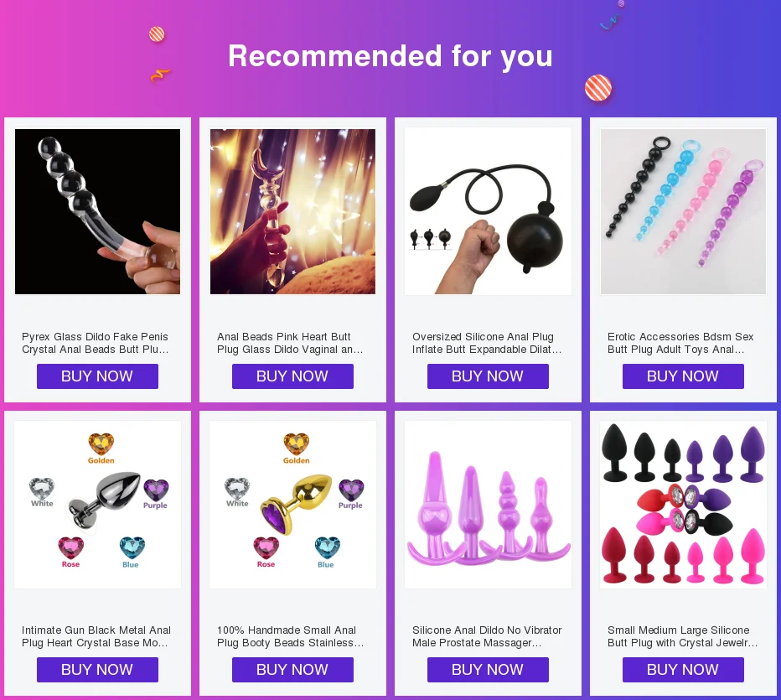Click BUY NOW for Male Prostate Massager item
The width and height of the screenshot is (781, 700).
coord(488,670)
